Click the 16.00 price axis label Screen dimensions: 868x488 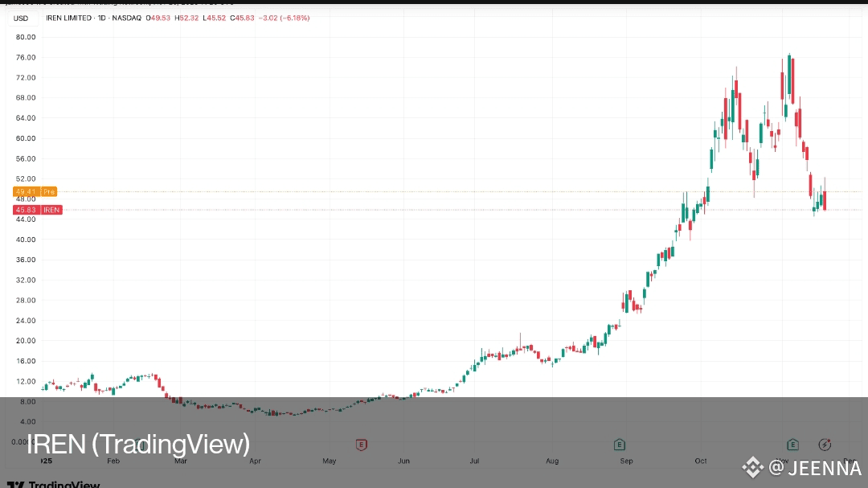[26, 361]
